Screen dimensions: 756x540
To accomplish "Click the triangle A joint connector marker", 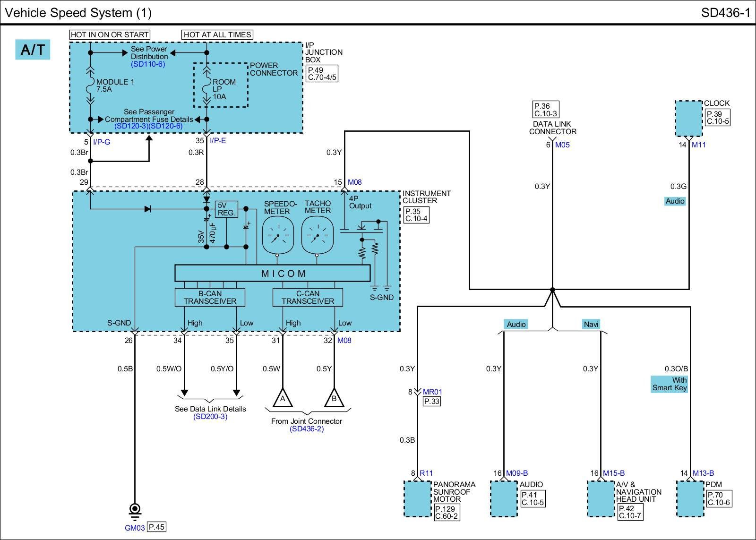I will (283, 398).
